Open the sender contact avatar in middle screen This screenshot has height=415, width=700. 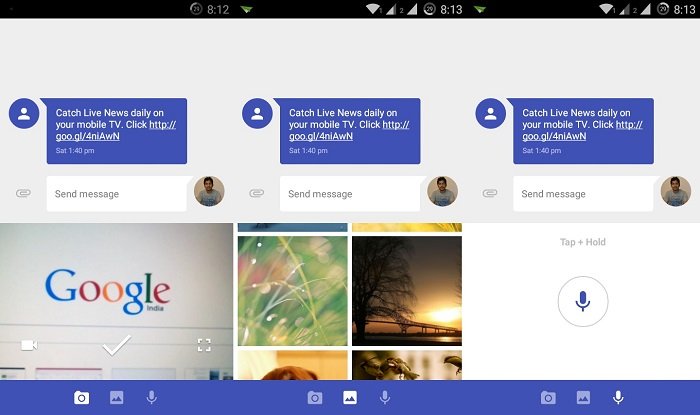point(257,113)
